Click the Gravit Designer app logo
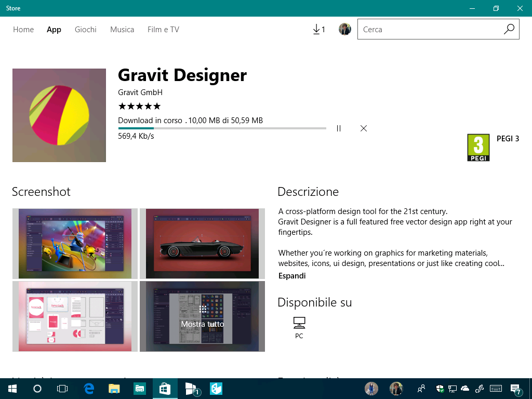The image size is (532, 399). pos(59,115)
